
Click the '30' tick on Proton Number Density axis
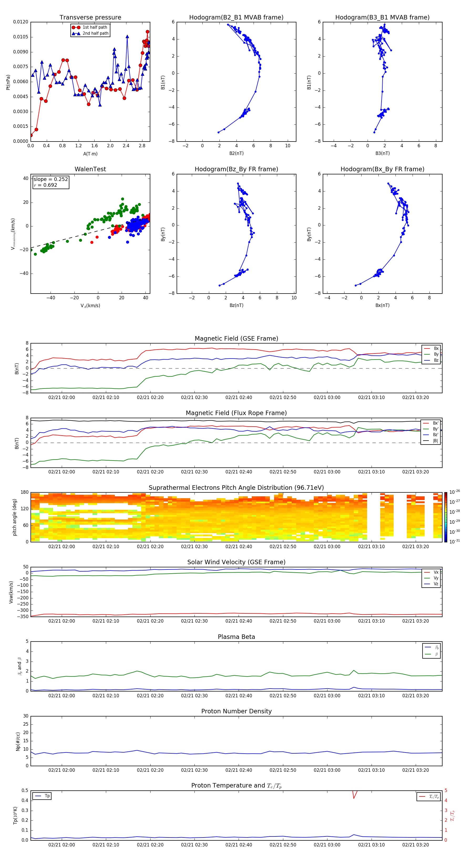click(x=26, y=716)
